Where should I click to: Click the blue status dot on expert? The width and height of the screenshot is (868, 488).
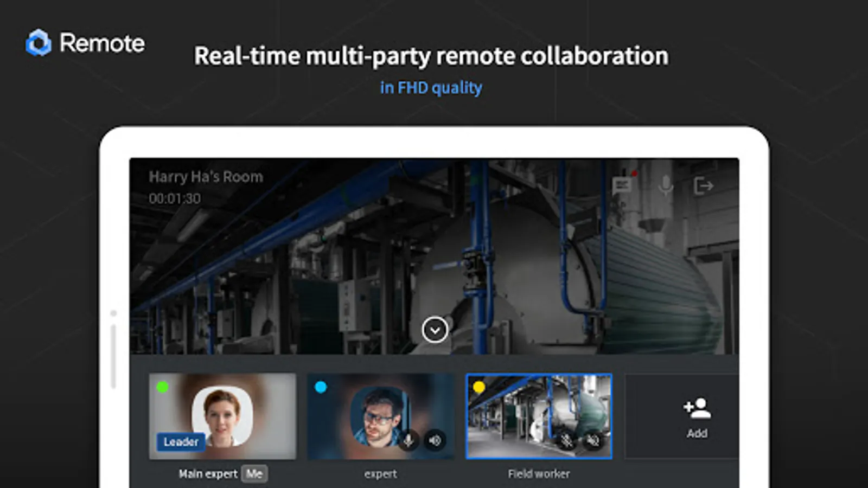[x=321, y=387]
